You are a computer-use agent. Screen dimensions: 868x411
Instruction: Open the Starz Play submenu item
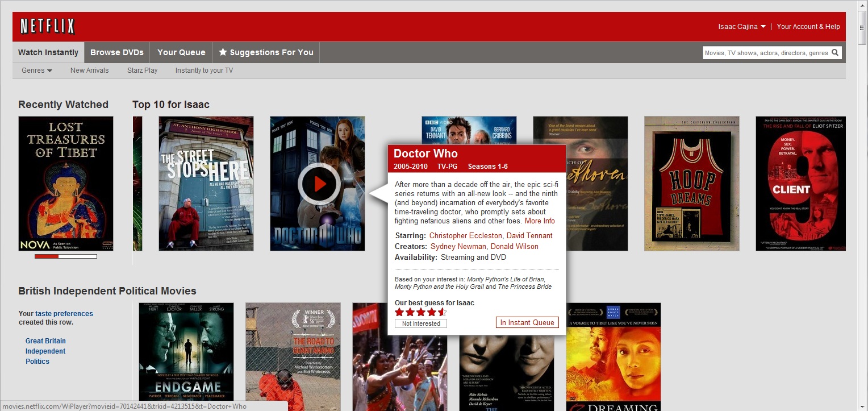tap(143, 70)
